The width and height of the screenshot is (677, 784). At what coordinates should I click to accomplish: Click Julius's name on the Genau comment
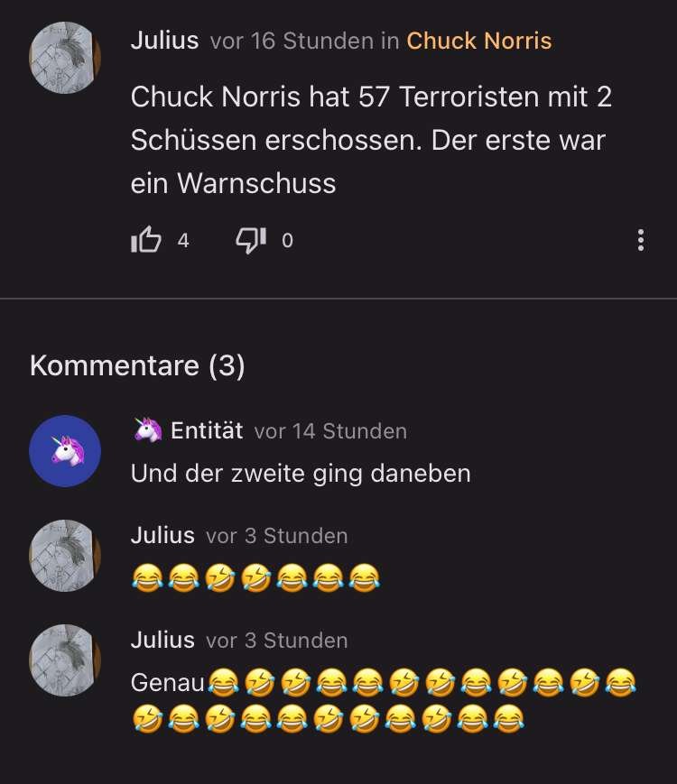(162, 640)
